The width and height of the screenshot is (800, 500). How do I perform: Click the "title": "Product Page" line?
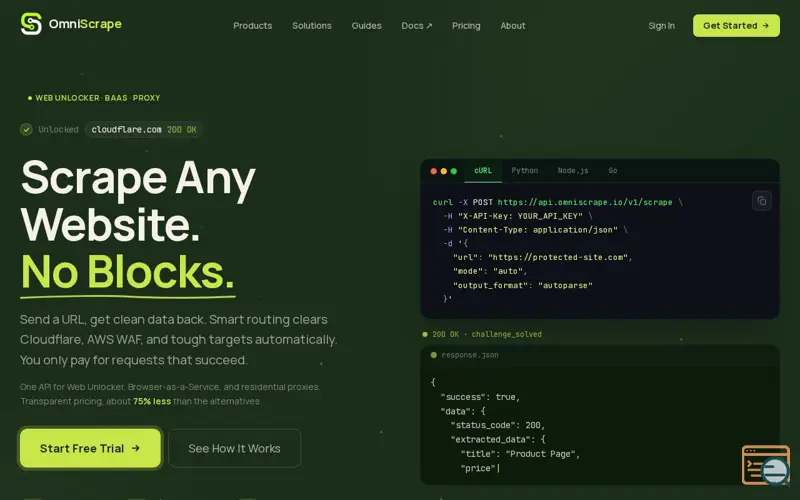(520, 454)
